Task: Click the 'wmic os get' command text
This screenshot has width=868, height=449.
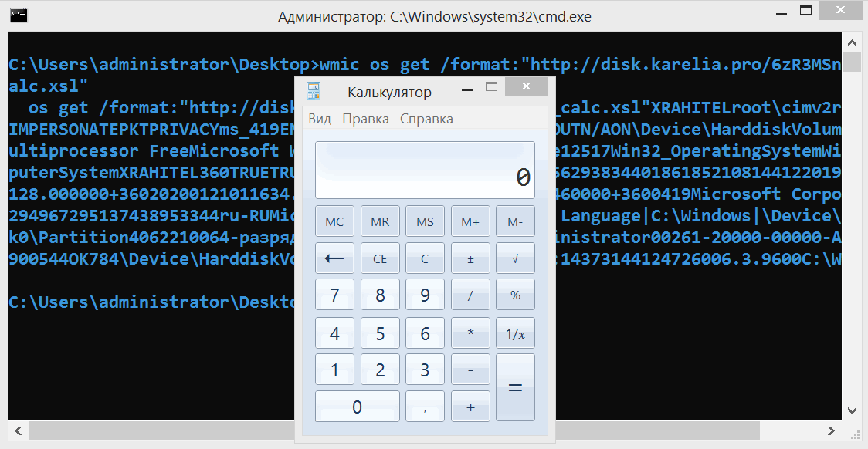Action: [x=375, y=64]
